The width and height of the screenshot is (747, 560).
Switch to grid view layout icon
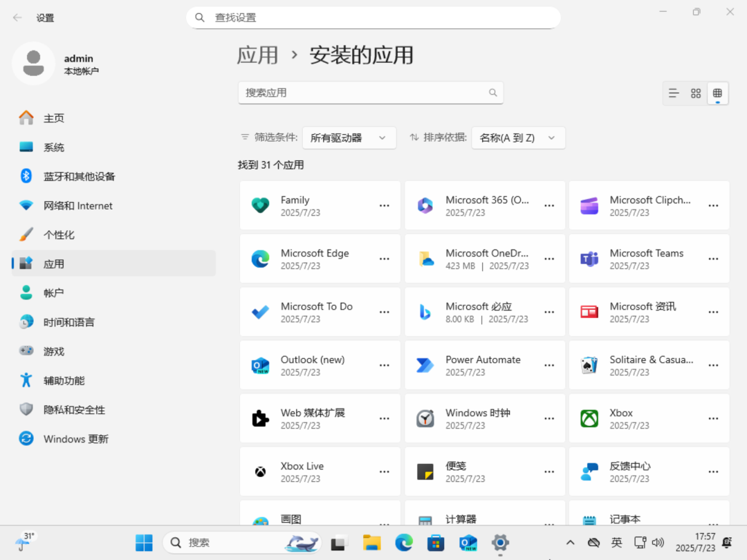click(x=696, y=93)
